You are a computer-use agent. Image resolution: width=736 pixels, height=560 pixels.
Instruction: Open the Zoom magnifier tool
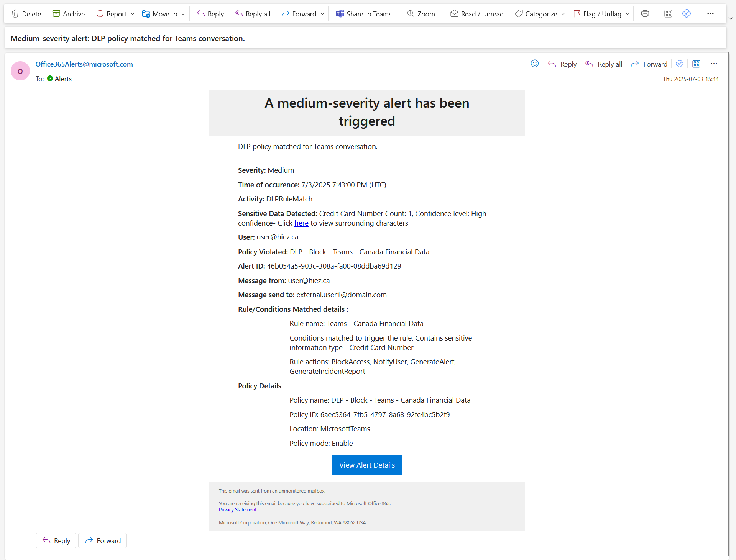pyautogui.click(x=421, y=14)
